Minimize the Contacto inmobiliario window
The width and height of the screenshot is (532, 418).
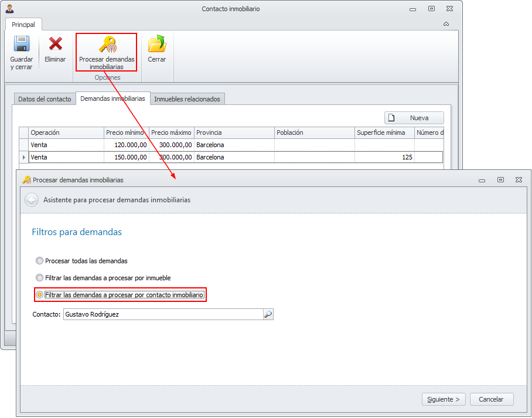413,9
